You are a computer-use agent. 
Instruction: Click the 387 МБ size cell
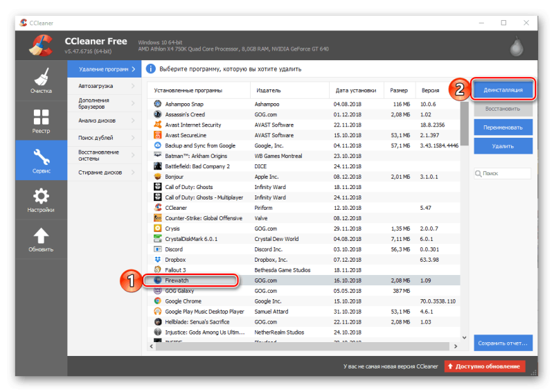(402, 291)
